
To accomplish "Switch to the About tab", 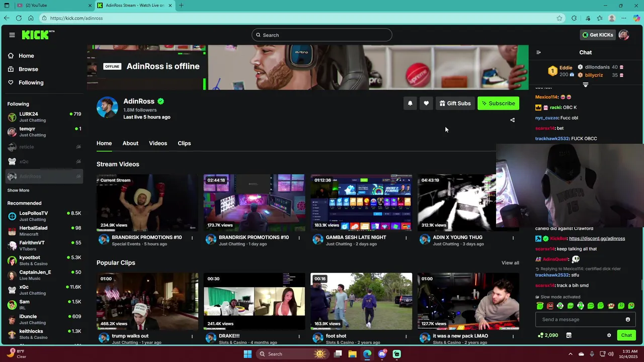I will [x=130, y=143].
